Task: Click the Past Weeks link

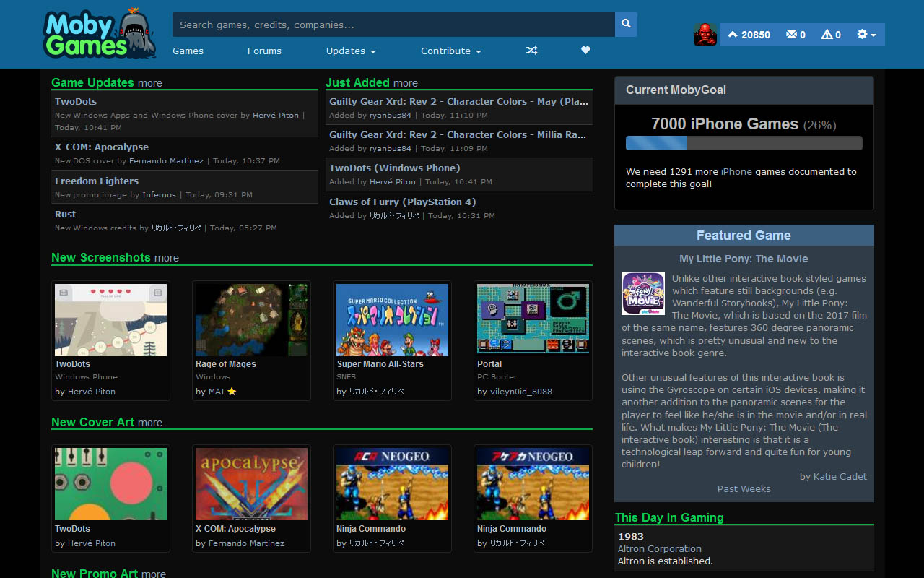Action: click(x=744, y=488)
